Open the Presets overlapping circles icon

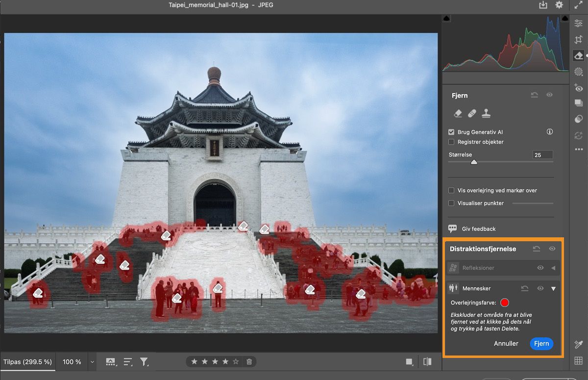[x=579, y=119]
